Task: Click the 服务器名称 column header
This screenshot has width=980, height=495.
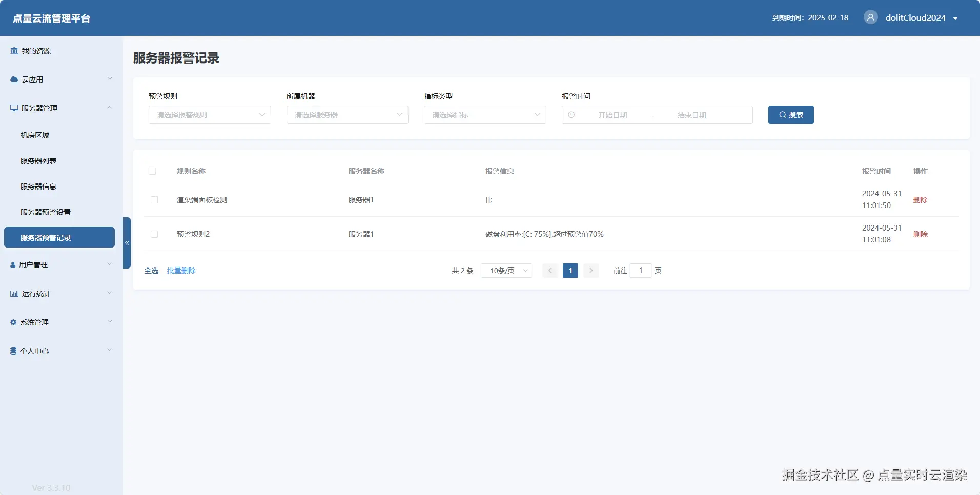Action: click(x=366, y=171)
